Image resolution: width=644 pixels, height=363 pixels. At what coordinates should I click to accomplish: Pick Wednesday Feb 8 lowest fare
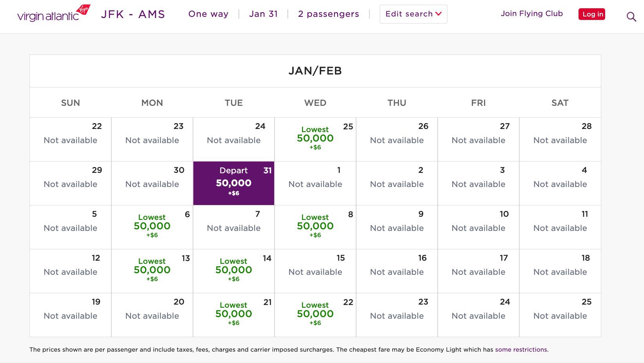point(315,226)
